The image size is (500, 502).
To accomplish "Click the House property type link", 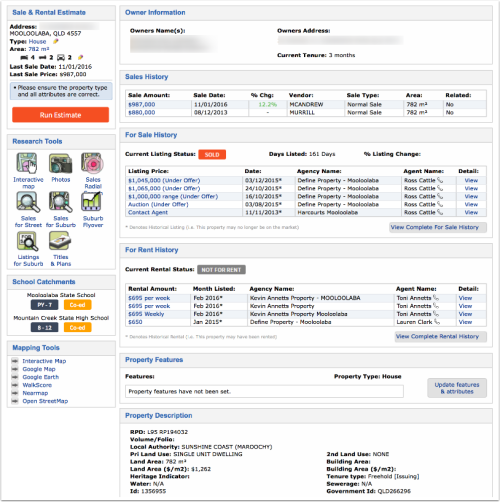I will [37, 41].
